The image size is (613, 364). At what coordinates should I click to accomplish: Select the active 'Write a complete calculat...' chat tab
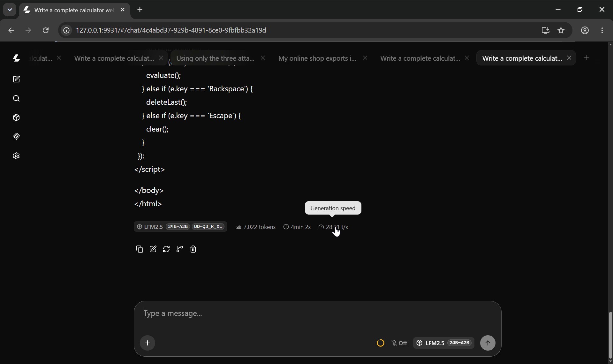click(x=522, y=58)
